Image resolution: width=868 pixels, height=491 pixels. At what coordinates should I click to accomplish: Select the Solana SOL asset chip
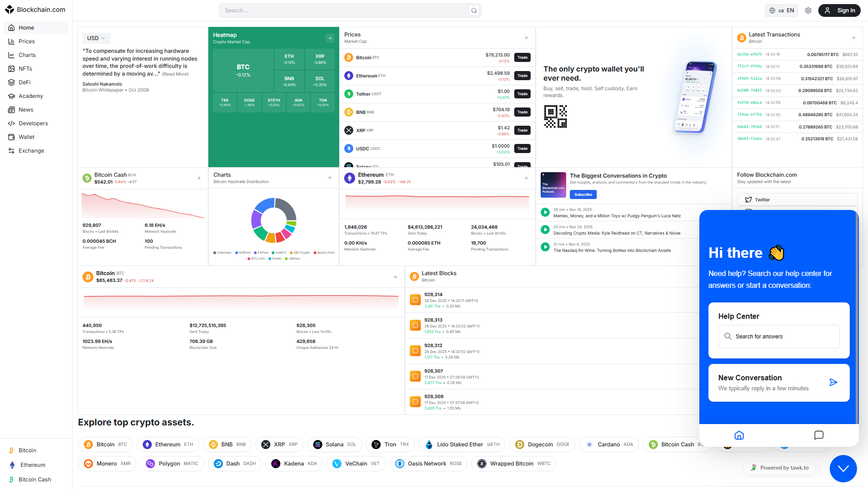[x=335, y=445]
